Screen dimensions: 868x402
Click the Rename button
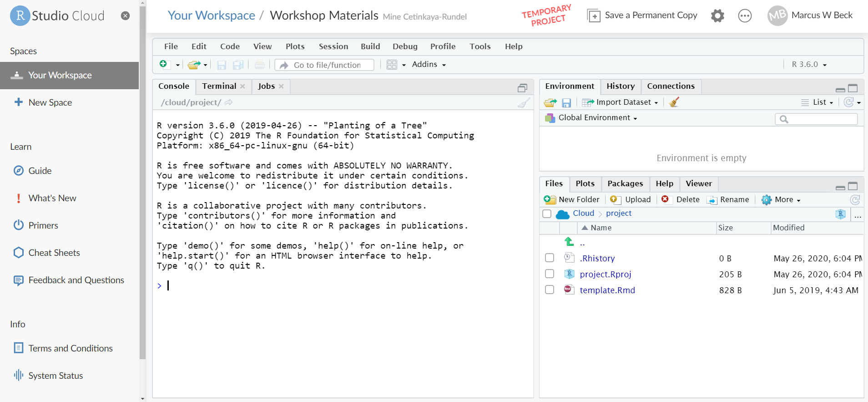tap(728, 199)
